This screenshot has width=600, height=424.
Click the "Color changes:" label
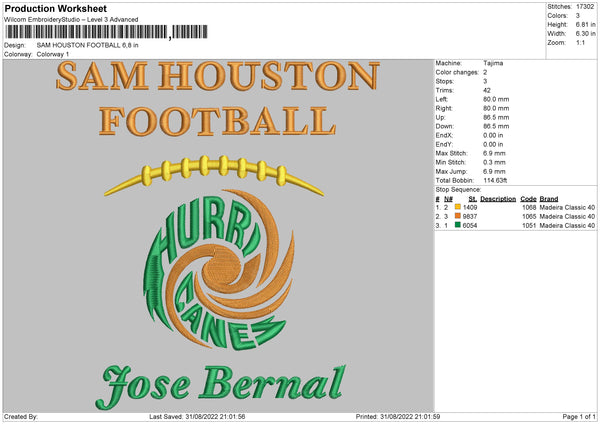coord(457,72)
